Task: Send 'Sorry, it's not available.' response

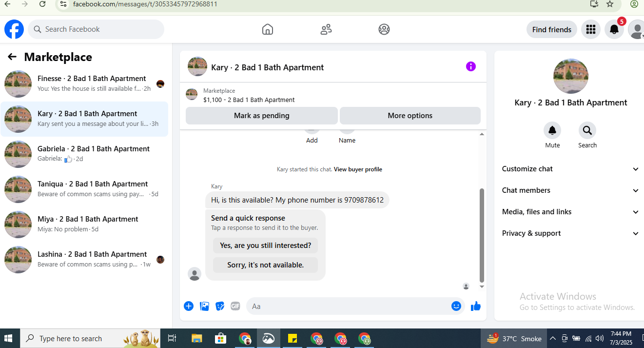Action: click(265, 265)
